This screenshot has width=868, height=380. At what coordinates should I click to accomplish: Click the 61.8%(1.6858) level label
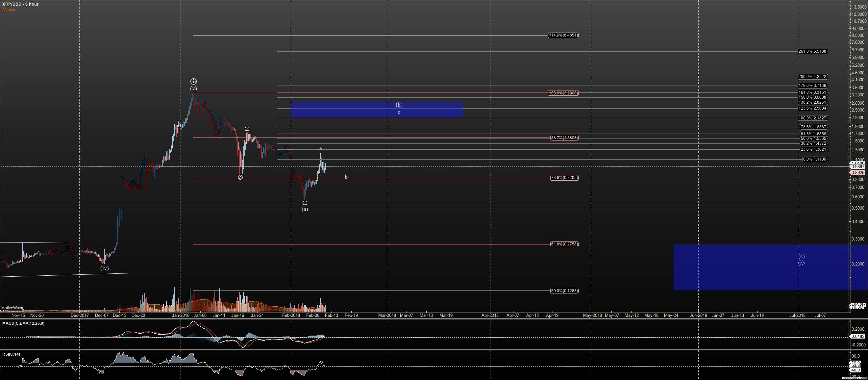tap(814, 134)
